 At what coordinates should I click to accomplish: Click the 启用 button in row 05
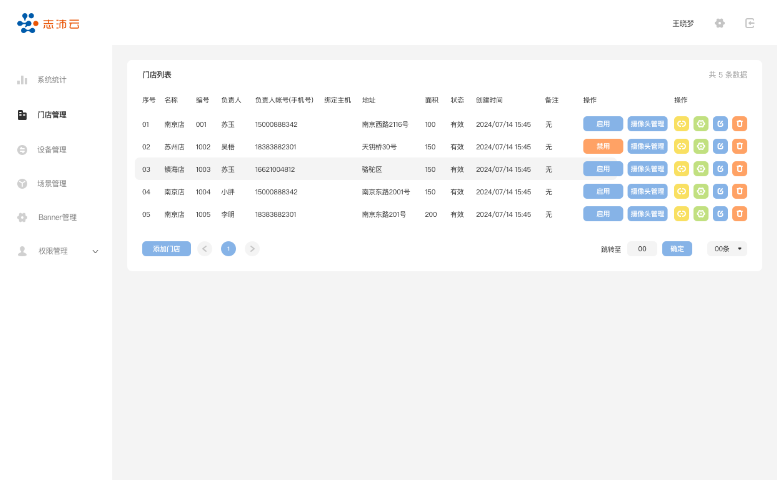point(603,214)
